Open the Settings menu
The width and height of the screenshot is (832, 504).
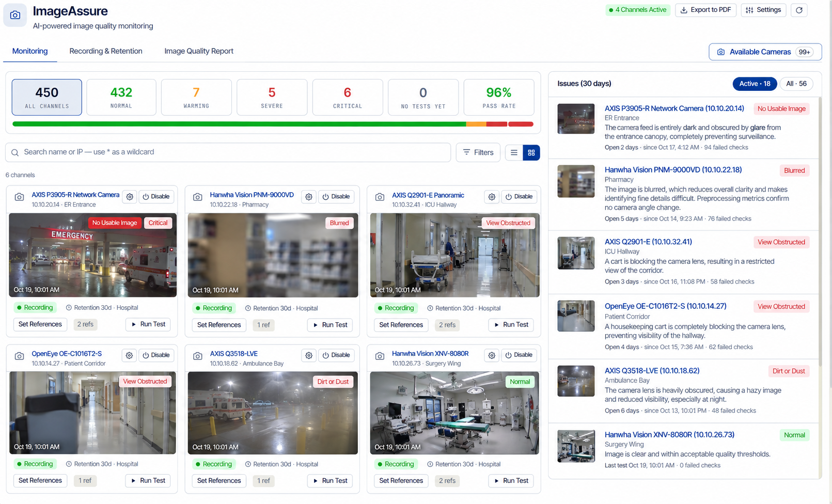pyautogui.click(x=763, y=10)
